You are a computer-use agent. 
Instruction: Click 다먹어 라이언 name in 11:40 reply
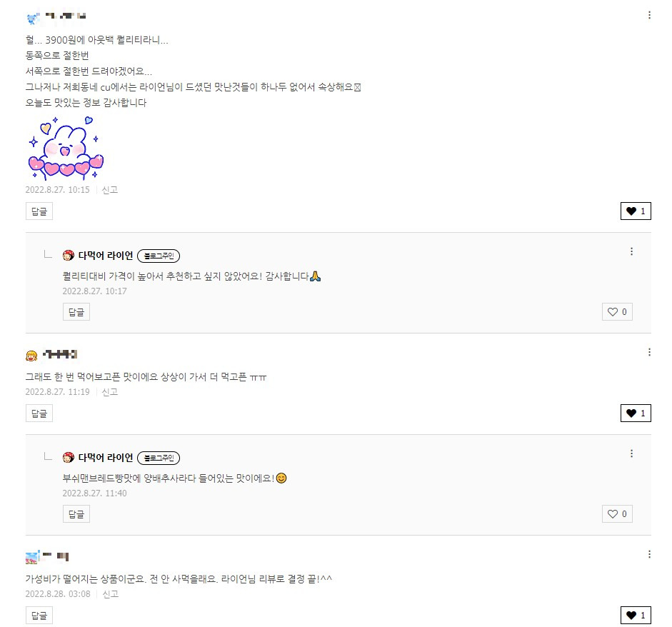(106, 458)
